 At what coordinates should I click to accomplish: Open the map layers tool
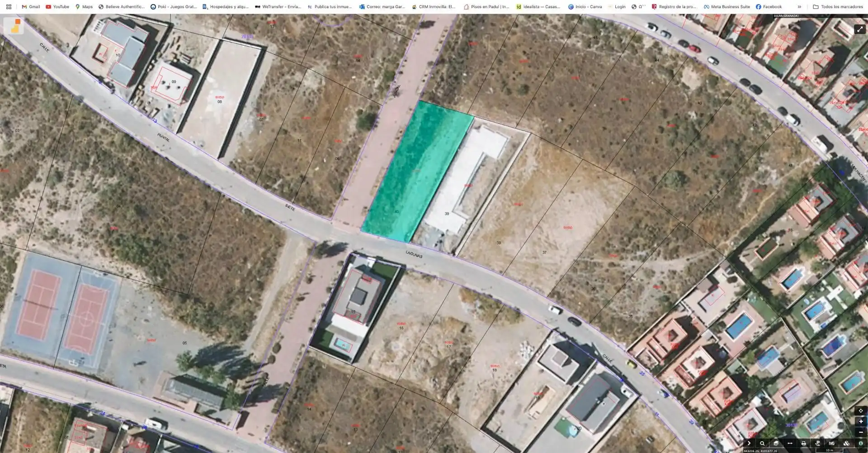776,443
